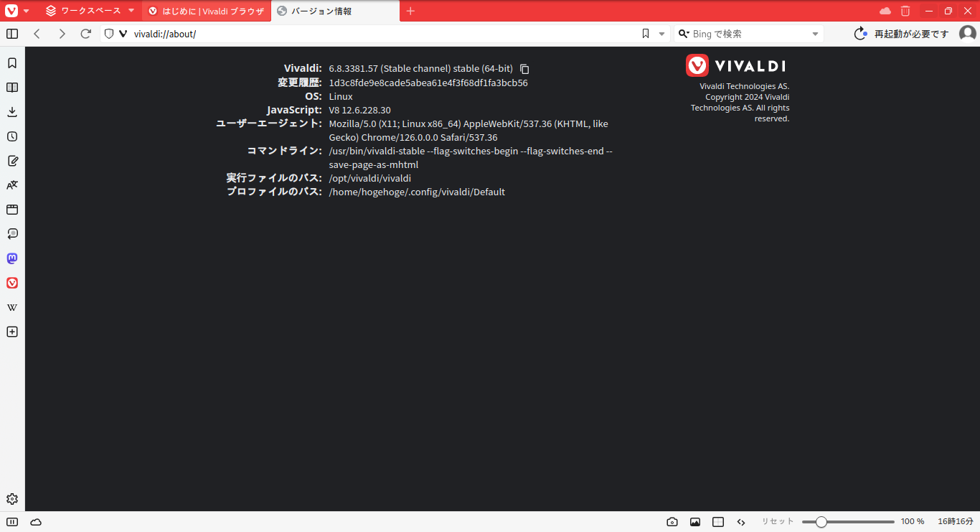Click リセット to reset zoom
The width and height of the screenshot is (980, 532).
[778, 522]
